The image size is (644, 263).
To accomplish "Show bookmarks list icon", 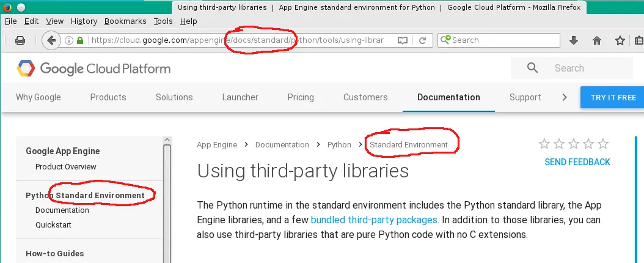I will (639, 40).
